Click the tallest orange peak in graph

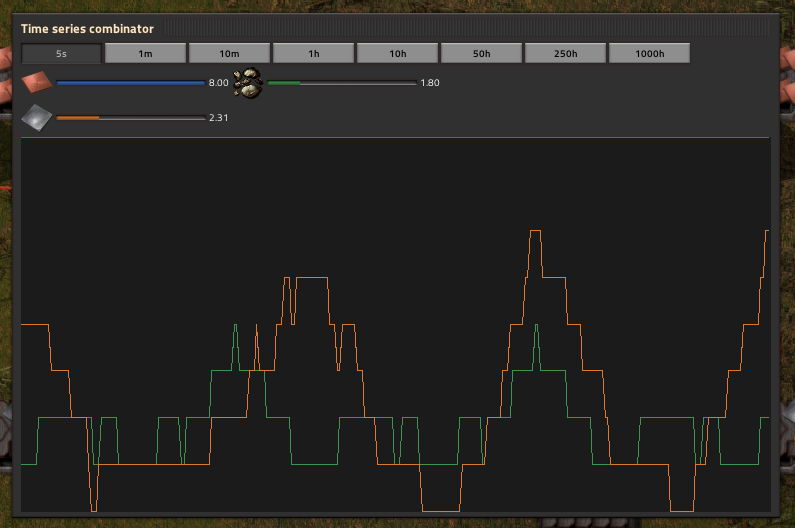[x=535, y=232]
